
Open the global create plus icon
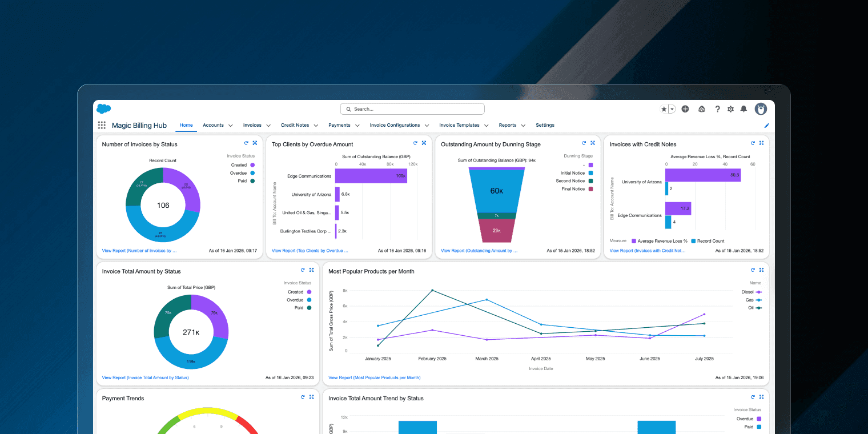click(x=685, y=109)
